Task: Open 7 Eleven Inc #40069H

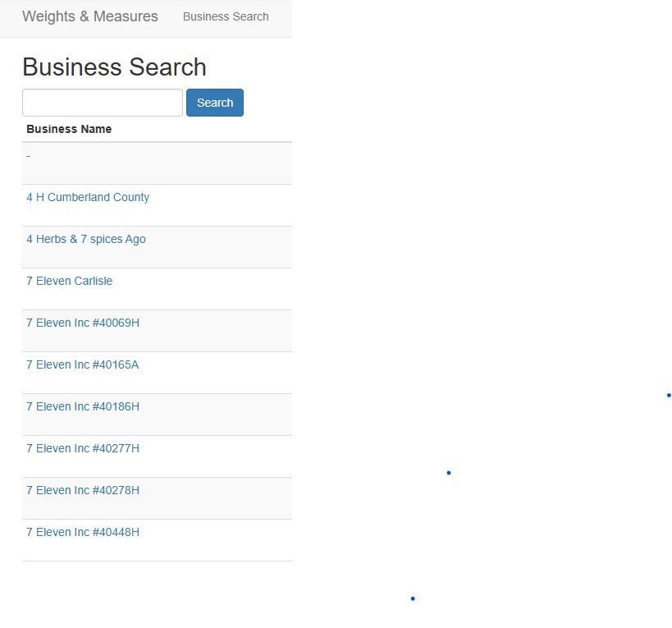Action: click(x=82, y=323)
